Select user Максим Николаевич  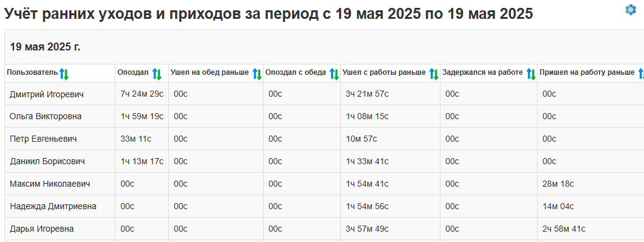(50, 184)
